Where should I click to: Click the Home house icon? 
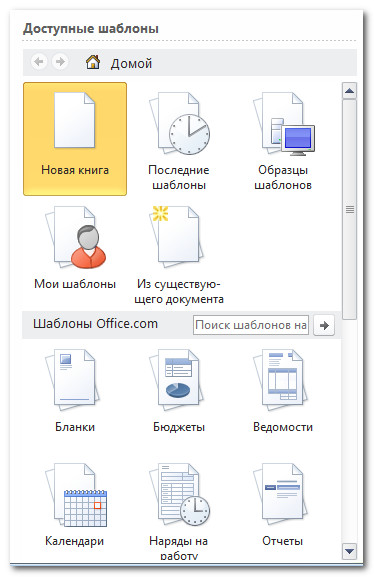point(93,62)
